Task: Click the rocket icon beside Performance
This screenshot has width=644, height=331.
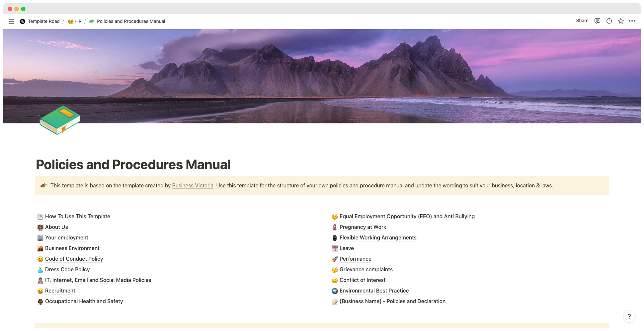Action: [x=335, y=259]
